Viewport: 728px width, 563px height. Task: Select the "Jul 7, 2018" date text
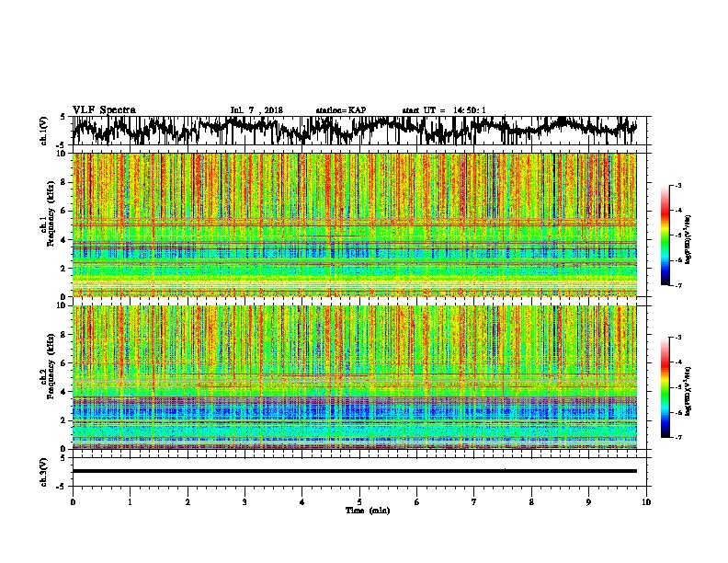point(256,110)
